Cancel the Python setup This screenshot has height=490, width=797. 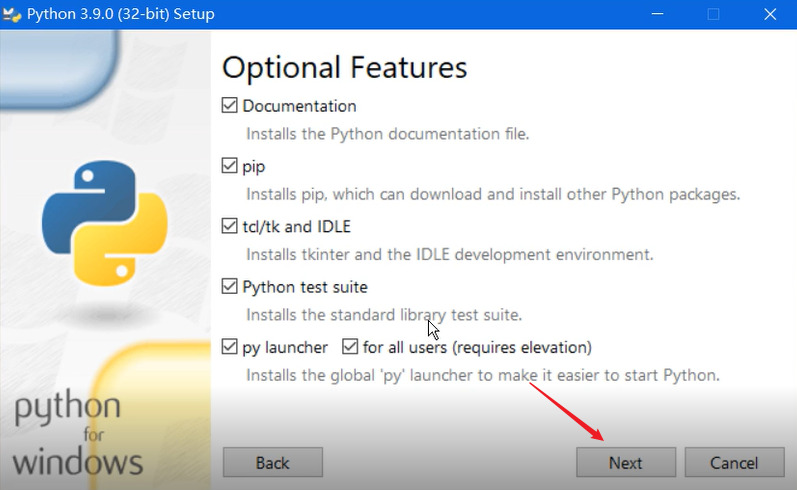tap(735, 463)
